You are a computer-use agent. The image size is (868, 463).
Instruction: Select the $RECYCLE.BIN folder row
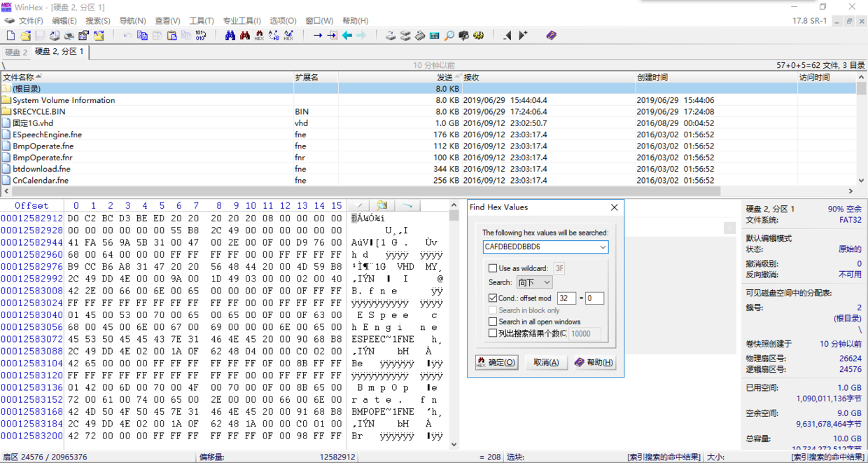coord(428,111)
